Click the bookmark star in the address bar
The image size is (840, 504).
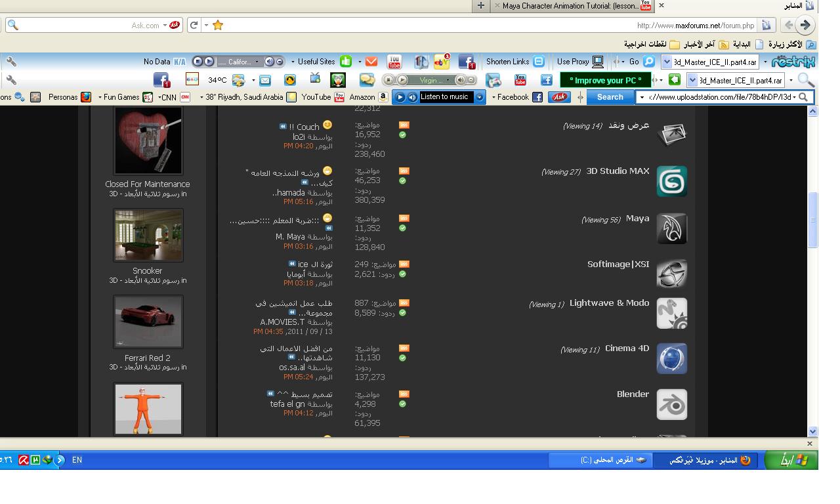click(218, 25)
